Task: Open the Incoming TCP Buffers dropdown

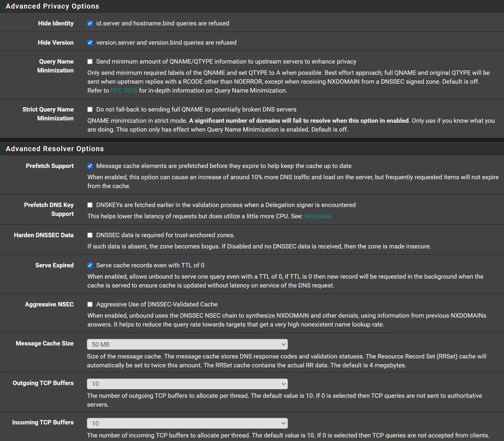Action: click(187, 423)
